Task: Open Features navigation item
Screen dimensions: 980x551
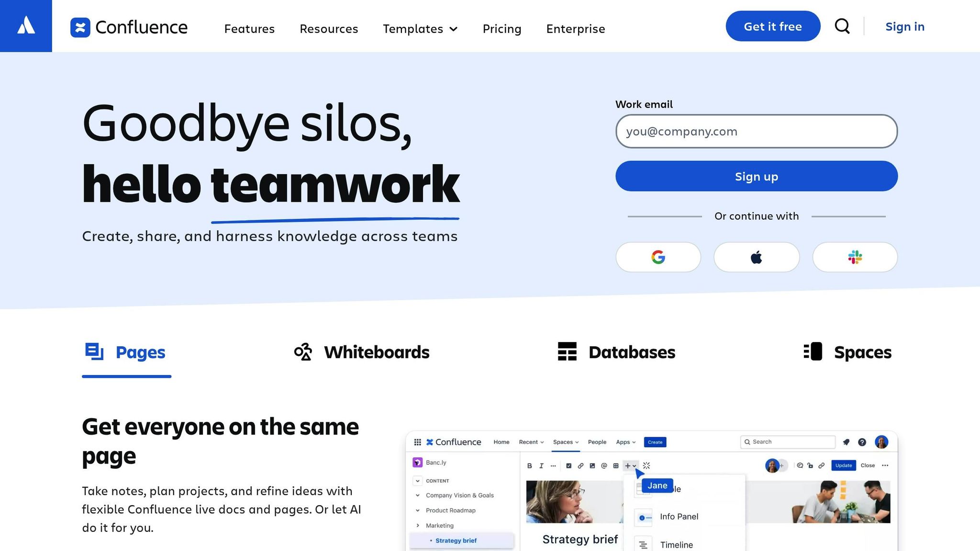Action: [249, 29]
